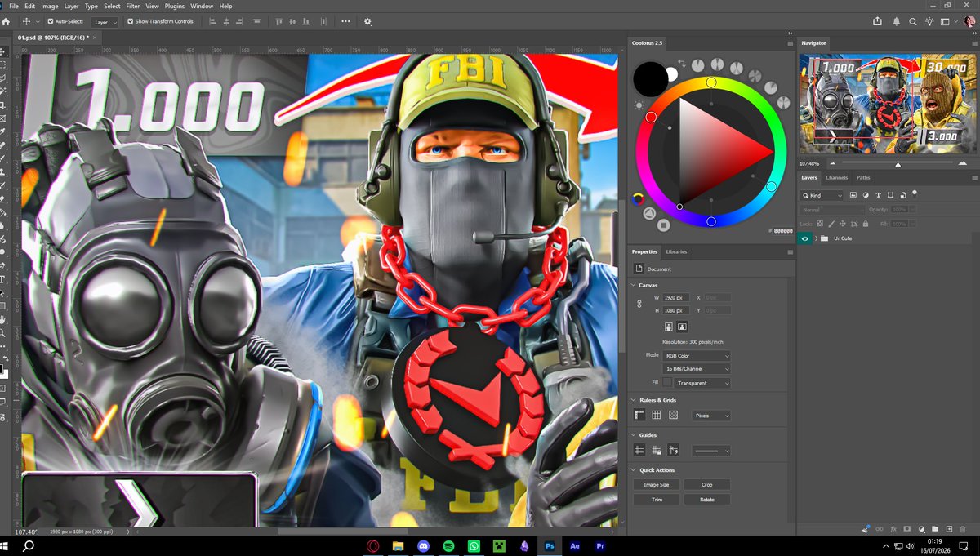Toggle smart guides icon in Guides

tap(674, 451)
